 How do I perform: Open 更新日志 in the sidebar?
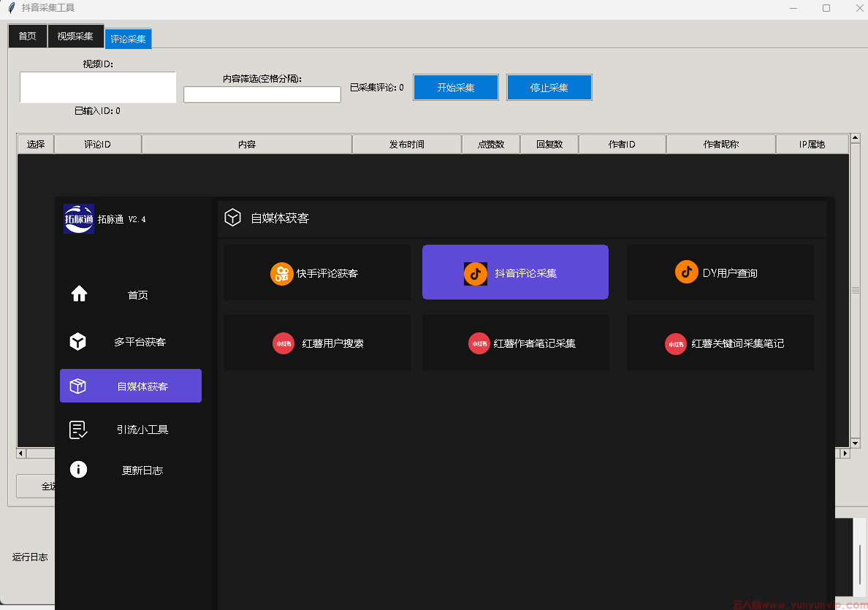tap(131, 470)
